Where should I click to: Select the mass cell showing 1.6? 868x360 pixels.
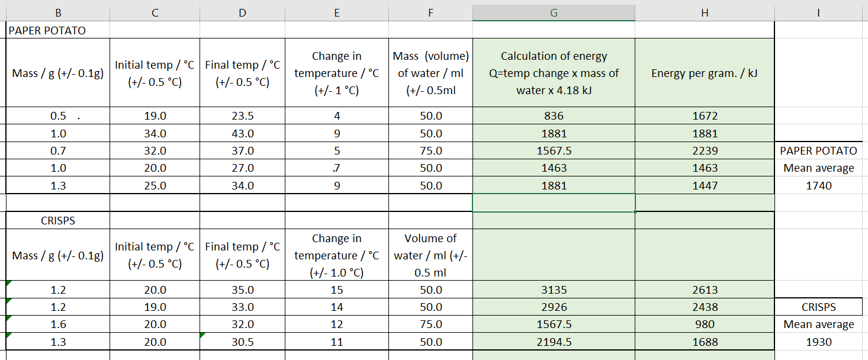57,324
